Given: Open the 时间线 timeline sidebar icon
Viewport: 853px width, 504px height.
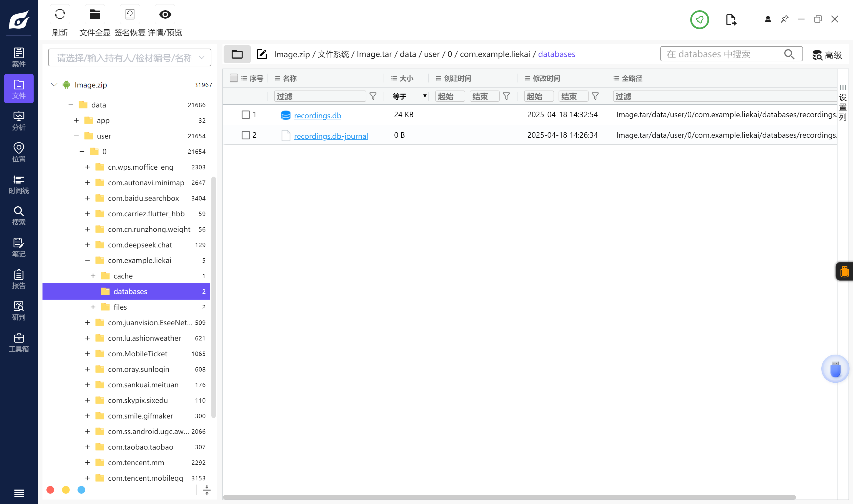Looking at the screenshot, I should pyautogui.click(x=19, y=184).
